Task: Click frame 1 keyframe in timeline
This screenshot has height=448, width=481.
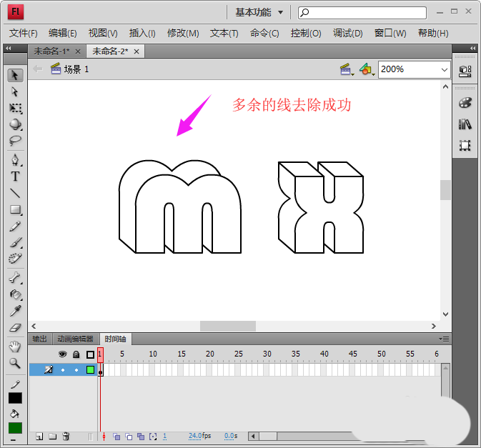Action: pos(100,370)
